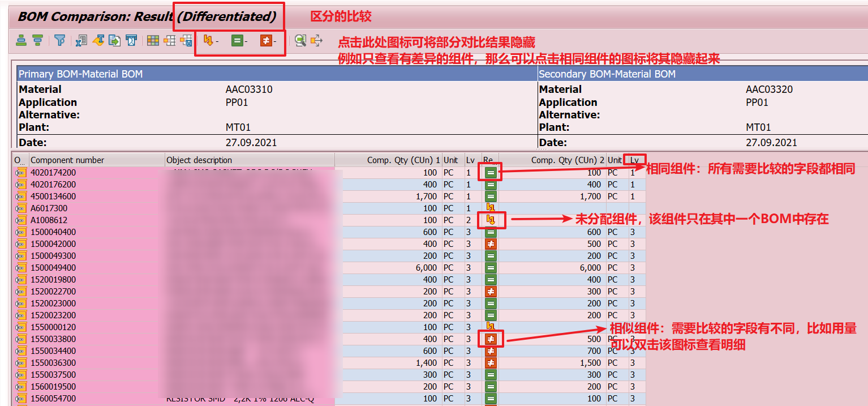The width and height of the screenshot is (868, 406).
Task: Open dropdown next to identical components icon
Action: [x=246, y=42]
